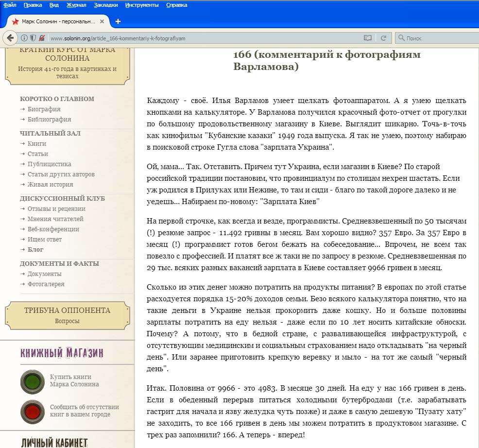Open Краткий курс от Марка Солонина banner
Viewport: 479px width, 448px height.
67,66
